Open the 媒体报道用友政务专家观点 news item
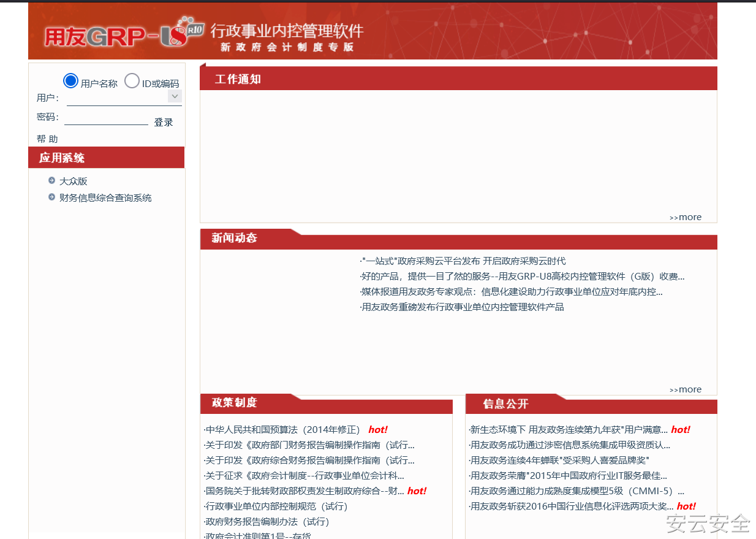756x539 pixels. click(511, 292)
